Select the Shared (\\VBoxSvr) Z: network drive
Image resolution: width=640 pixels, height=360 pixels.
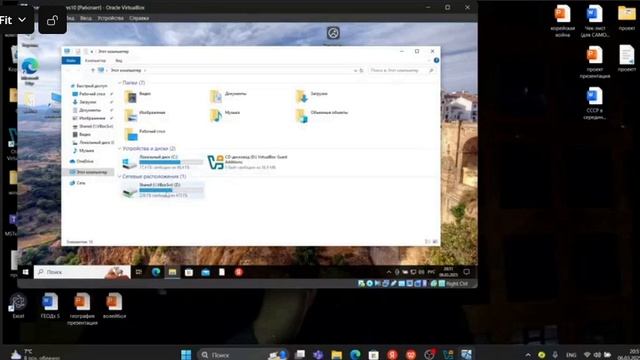tap(162, 190)
